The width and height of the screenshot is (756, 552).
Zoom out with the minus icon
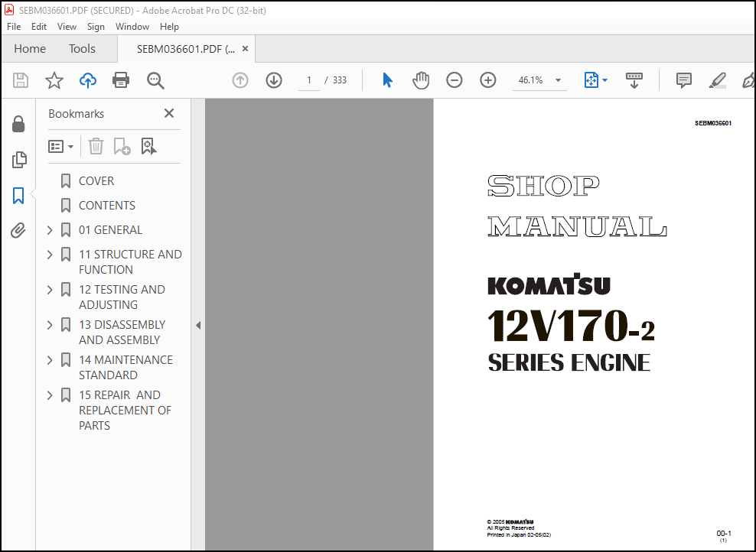point(455,80)
